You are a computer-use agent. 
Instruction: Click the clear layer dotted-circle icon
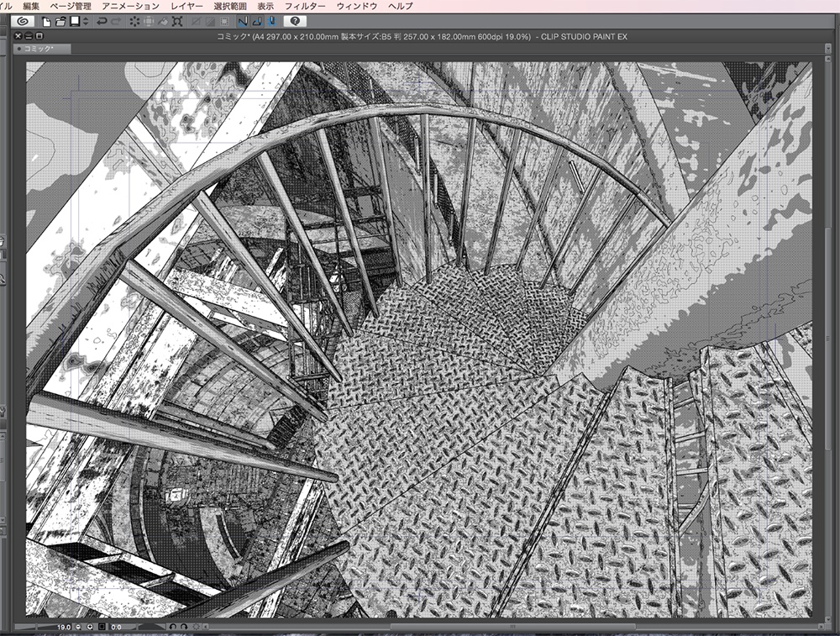pos(134,22)
